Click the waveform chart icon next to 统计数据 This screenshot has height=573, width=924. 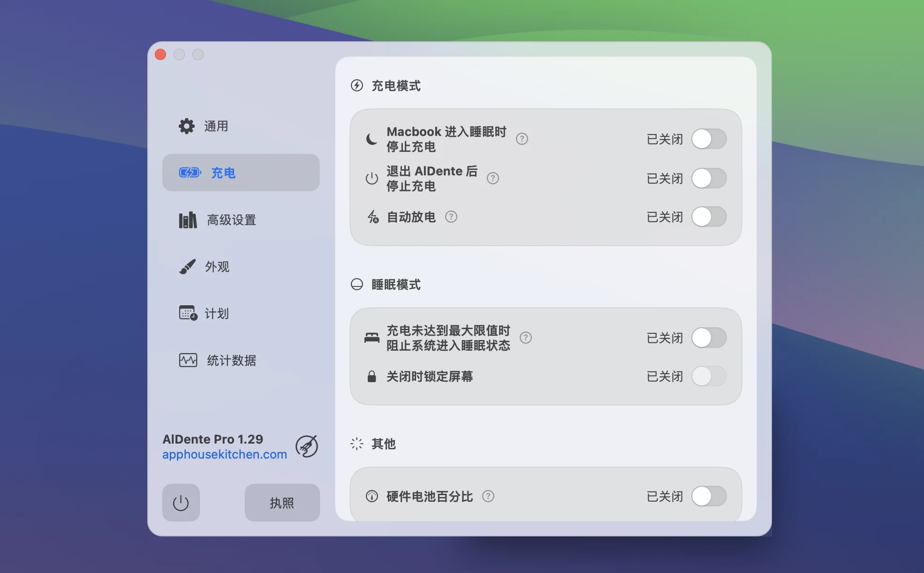point(188,360)
